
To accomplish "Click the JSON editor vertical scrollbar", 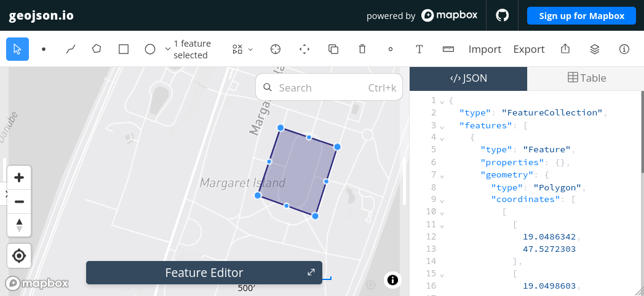I will tap(642, 131).
